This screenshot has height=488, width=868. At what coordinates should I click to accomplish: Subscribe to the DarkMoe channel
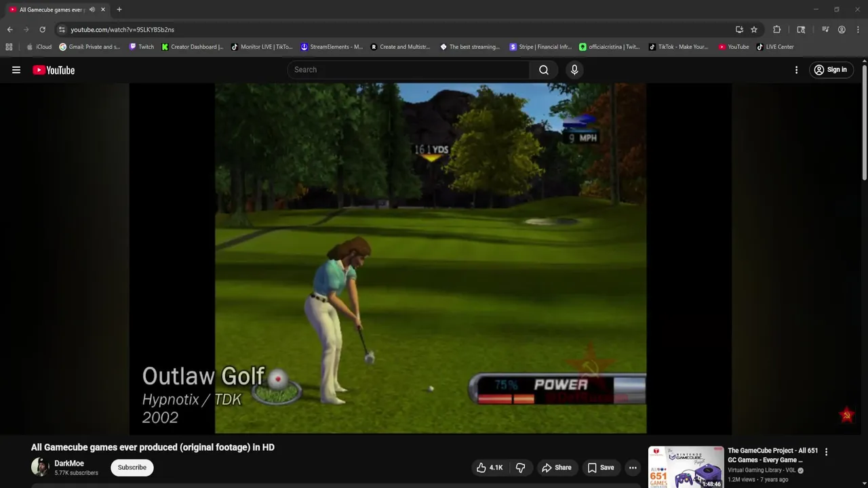click(132, 468)
